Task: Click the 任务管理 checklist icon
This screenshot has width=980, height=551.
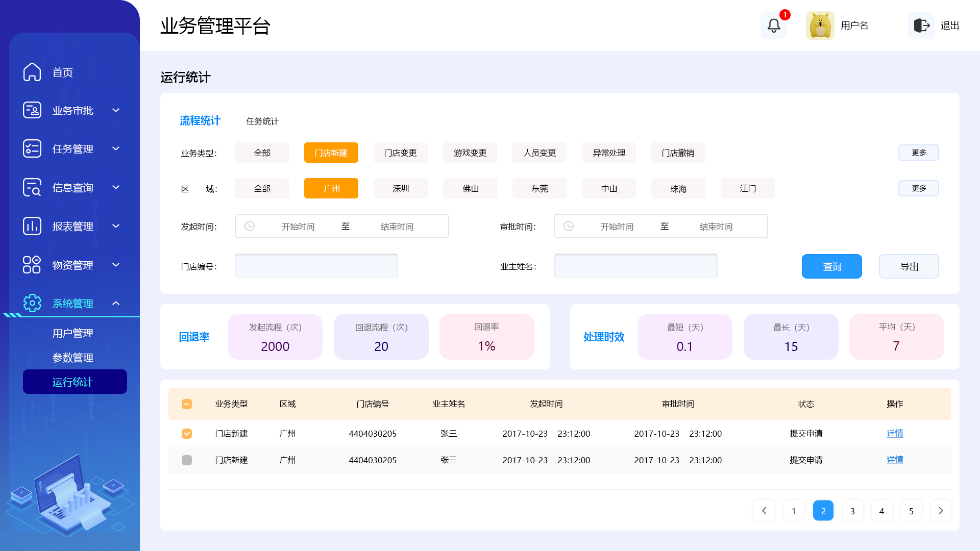Action: coord(32,148)
